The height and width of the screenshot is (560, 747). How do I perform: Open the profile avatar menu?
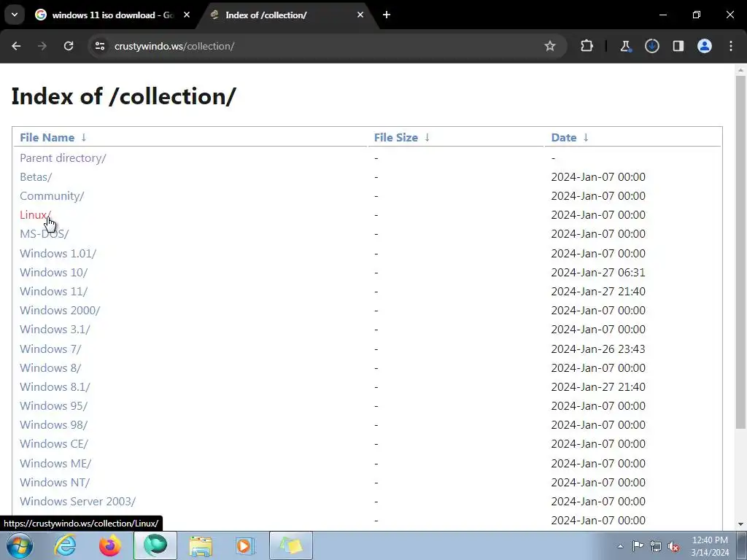point(704,46)
